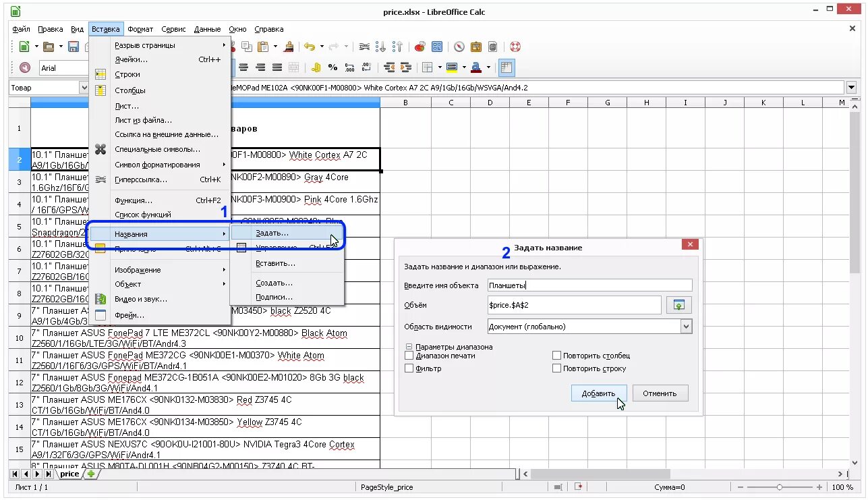868x500 pixels.
Task: Click the zoom slider handle
Action: tap(780, 487)
